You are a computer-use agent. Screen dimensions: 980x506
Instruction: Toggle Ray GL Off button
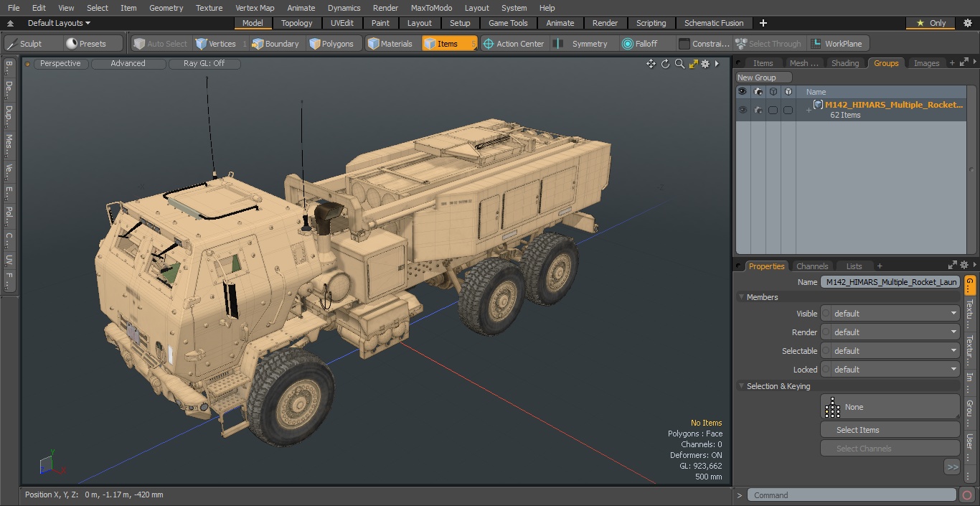204,64
